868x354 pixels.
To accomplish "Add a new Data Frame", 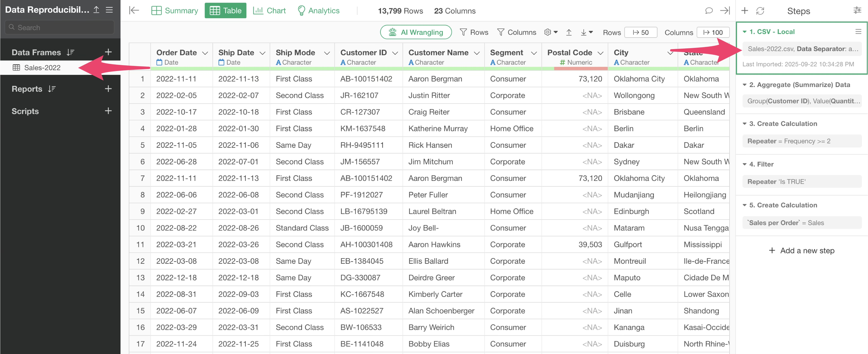I will (x=108, y=52).
